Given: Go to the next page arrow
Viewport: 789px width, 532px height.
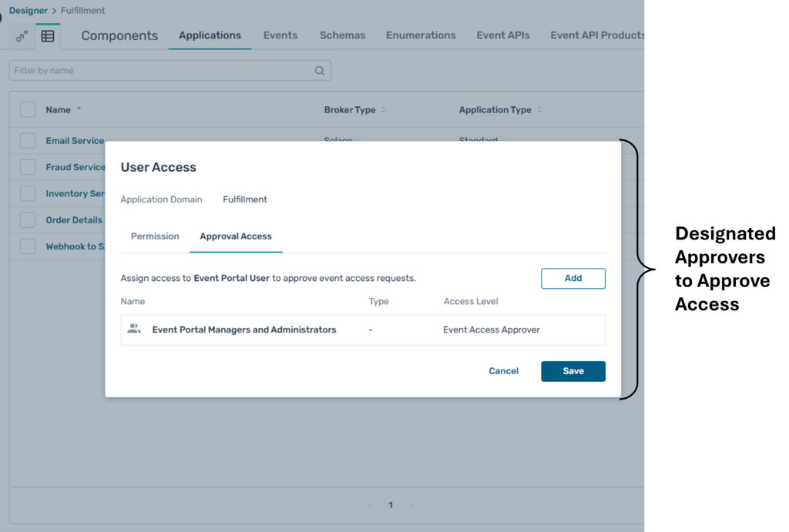Looking at the screenshot, I should pos(411,505).
